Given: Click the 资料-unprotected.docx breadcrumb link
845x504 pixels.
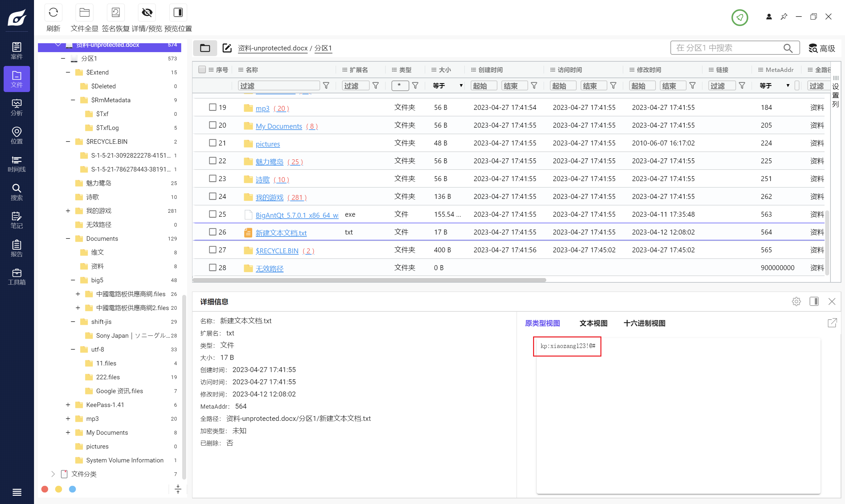Looking at the screenshot, I should click(273, 48).
